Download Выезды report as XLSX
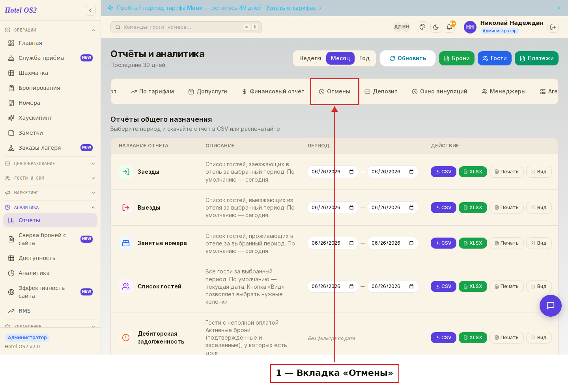Screen dimensions: 568x392 [x=473, y=208]
